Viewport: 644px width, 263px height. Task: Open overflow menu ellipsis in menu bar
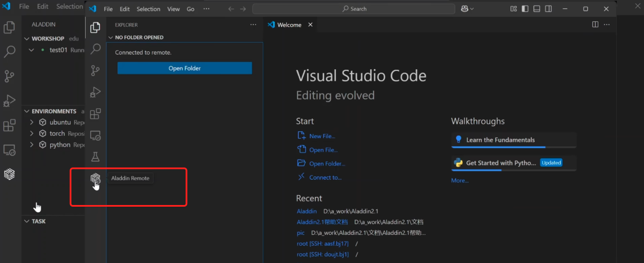point(206,8)
